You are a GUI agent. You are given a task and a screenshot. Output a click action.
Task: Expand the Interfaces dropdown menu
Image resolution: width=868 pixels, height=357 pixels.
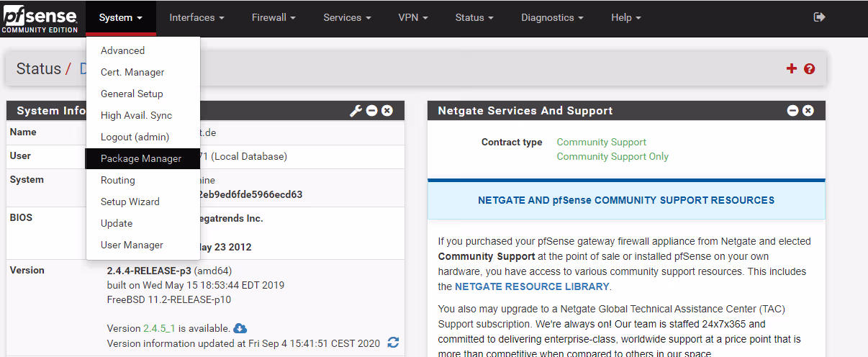coord(196,17)
